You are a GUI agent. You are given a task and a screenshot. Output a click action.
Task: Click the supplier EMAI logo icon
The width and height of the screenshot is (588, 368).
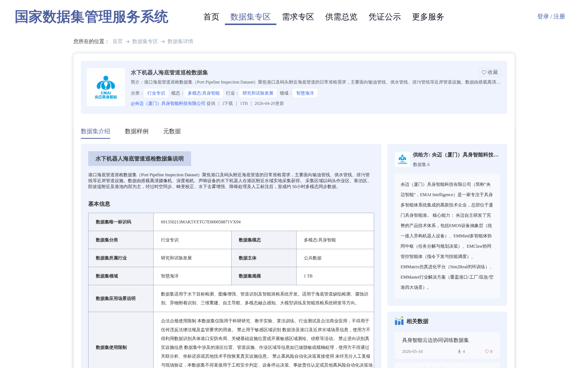pyautogui.click(x=402, y=159)
